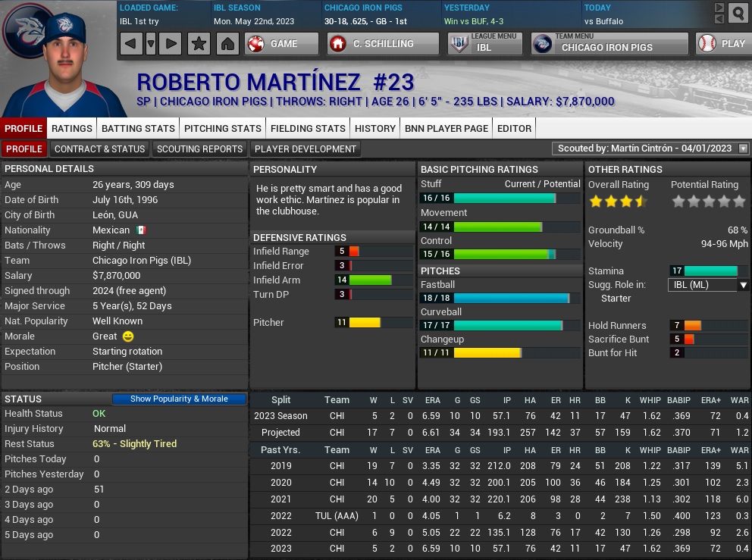The image size is (752, 560).
Task: Switch to the PITCHING STATS tab
Action: point(223,129)
